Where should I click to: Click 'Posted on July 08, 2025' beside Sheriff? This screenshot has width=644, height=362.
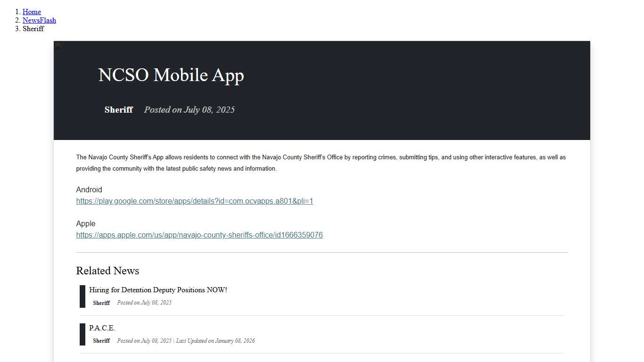click(x=189, y=110)
